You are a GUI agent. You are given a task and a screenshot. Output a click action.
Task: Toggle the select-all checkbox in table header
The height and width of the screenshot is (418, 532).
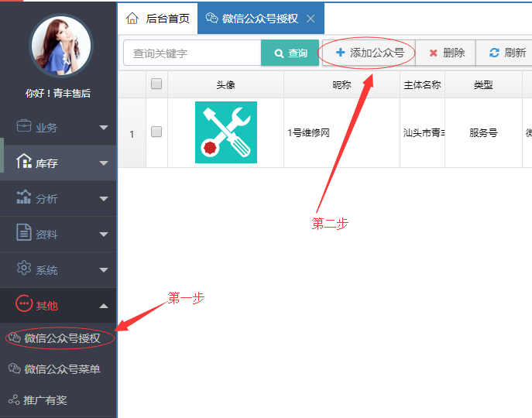click(x=156, y=84)
